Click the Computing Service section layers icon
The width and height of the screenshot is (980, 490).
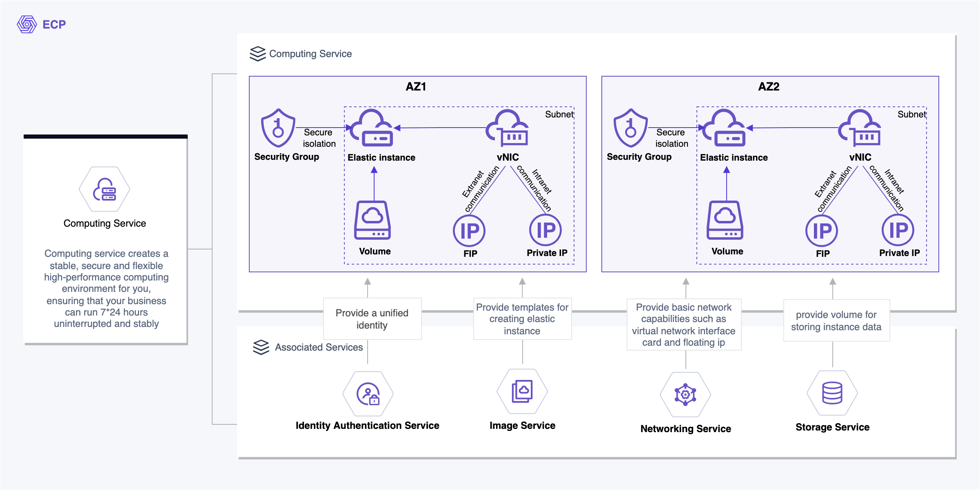(258, 53)
